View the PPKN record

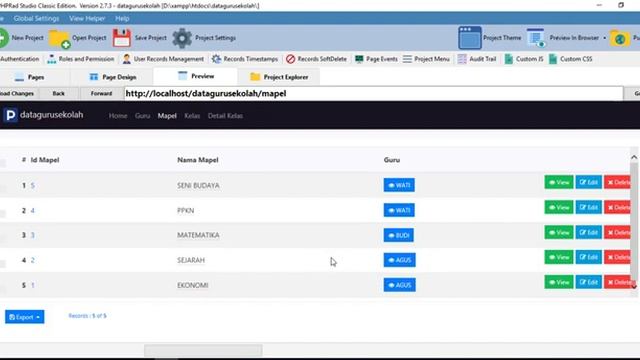559,207
